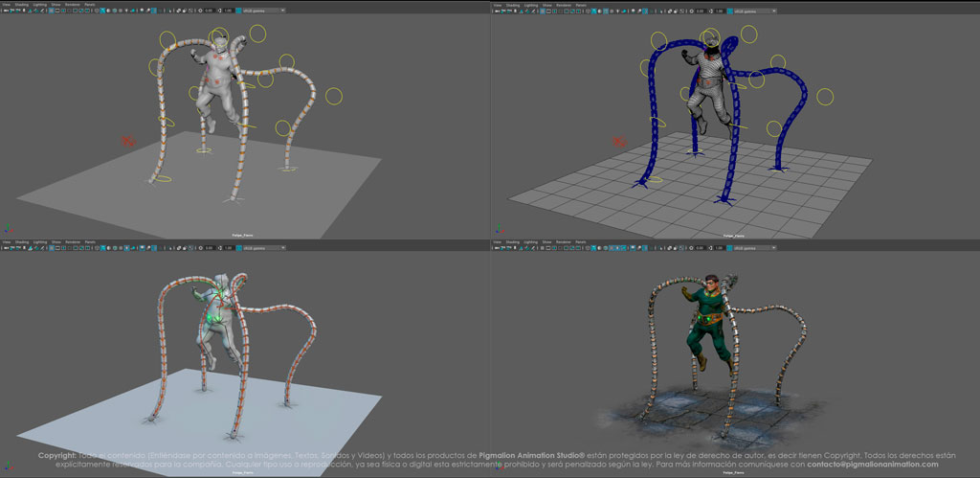980x478 pixels.
Task: Open the Panels menu in the blue wireframe viewport
Action: pos(581,5)
